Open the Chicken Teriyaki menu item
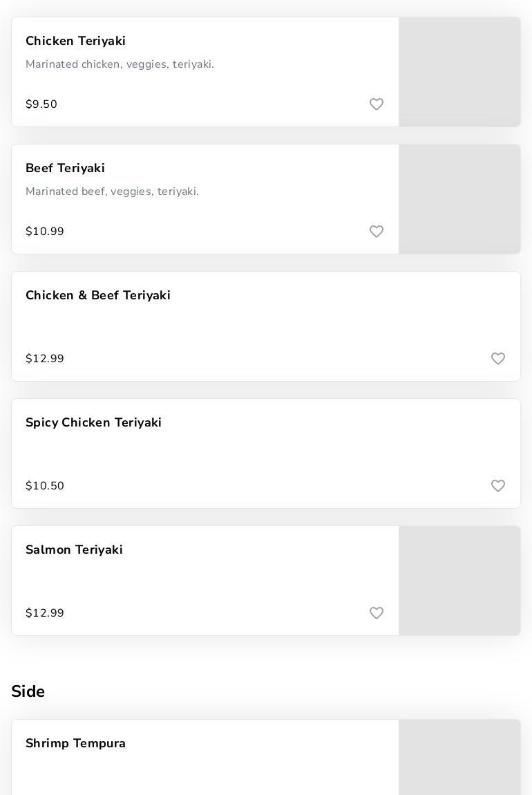Screen dimensions: 532x795 [x=76, y=41]
